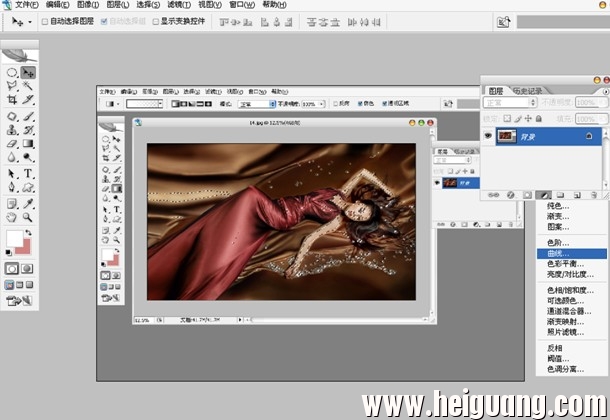Screen dimensions: 610x420
Task: Select the Eraser tool
Action: click(x=12, y=144)
